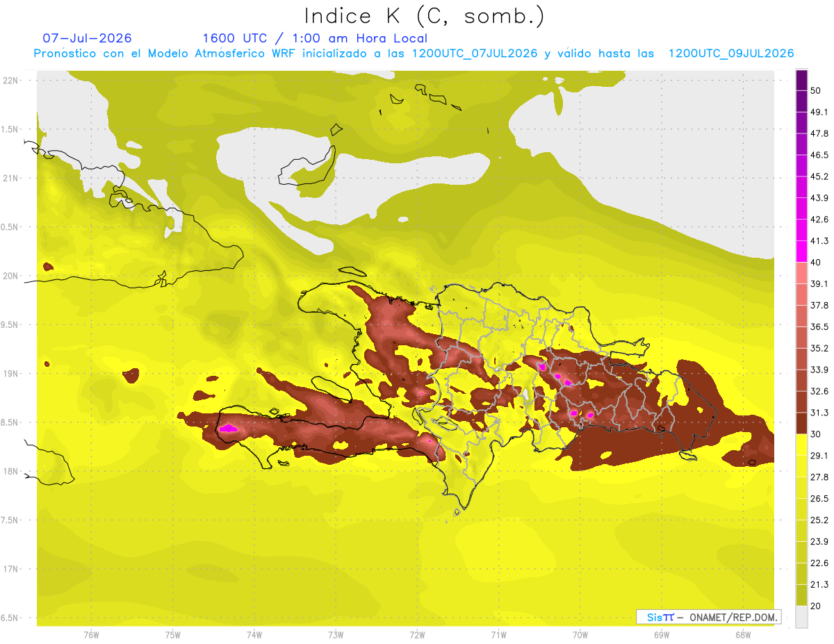Click legend value '25.2'
The image size is (834, 644).
pyautogui.click(x=819, y=520)
